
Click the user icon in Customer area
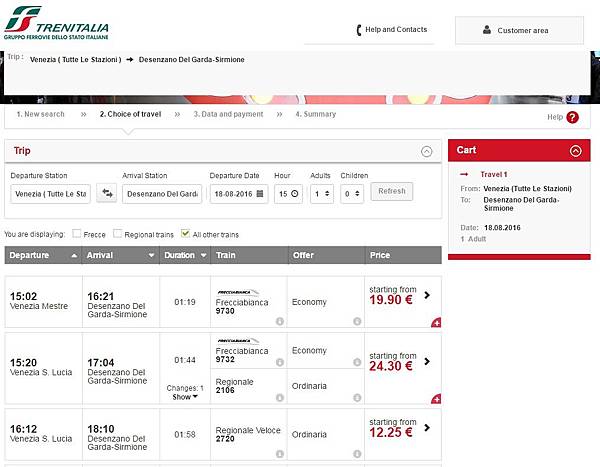(x=487, y=30)
